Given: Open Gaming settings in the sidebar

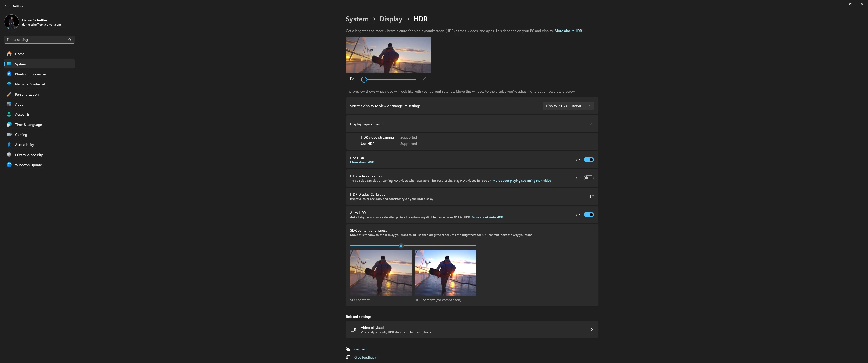Looking at the screenshot, I should (x=21, y=135).
